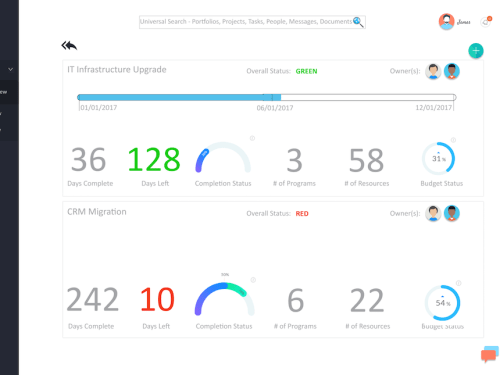Click second owner avatar in IT Infrastructure Upgrade
This screenshot has height=375, width=500.
(x=452, y=71)
